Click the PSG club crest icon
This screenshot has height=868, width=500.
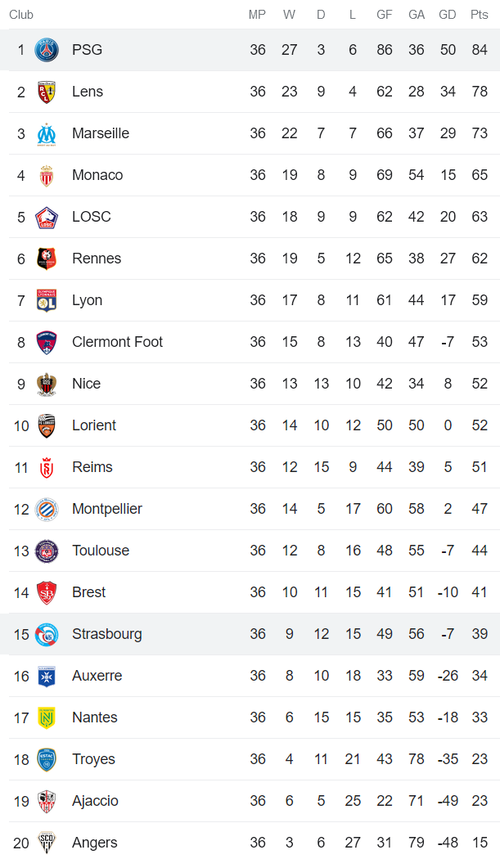tap(47, 50)
